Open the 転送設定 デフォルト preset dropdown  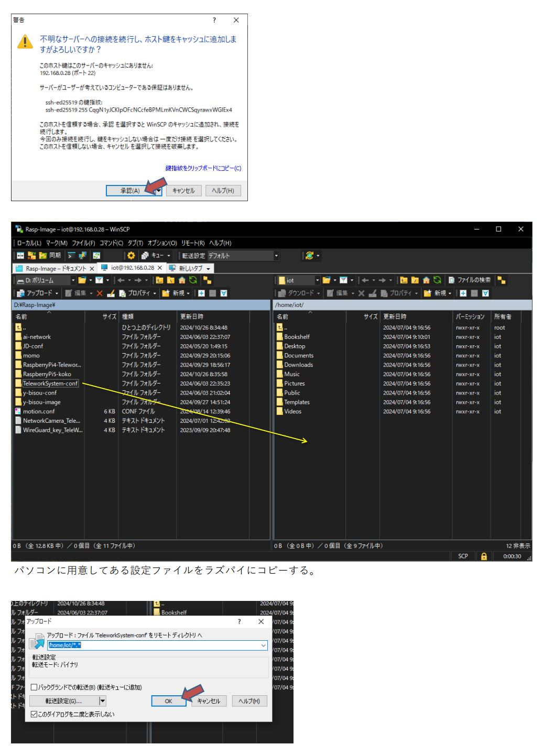point(276,256)
